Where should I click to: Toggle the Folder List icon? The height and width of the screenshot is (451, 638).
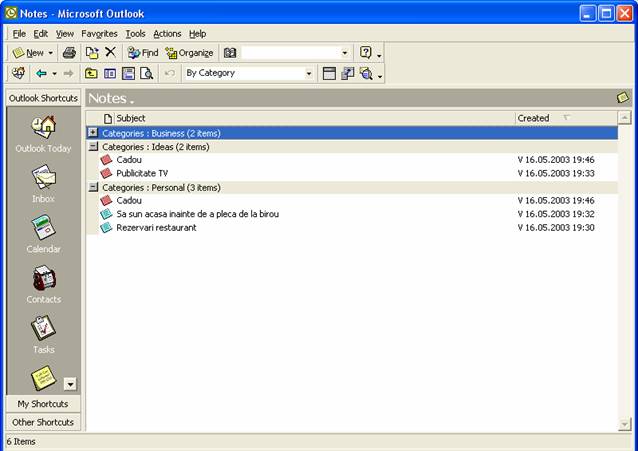[110, 74]
